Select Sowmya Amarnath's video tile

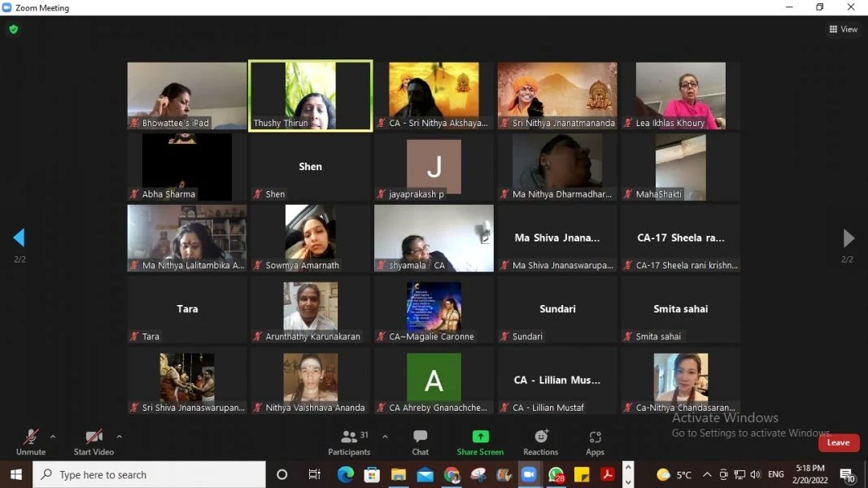pos(311,238)
